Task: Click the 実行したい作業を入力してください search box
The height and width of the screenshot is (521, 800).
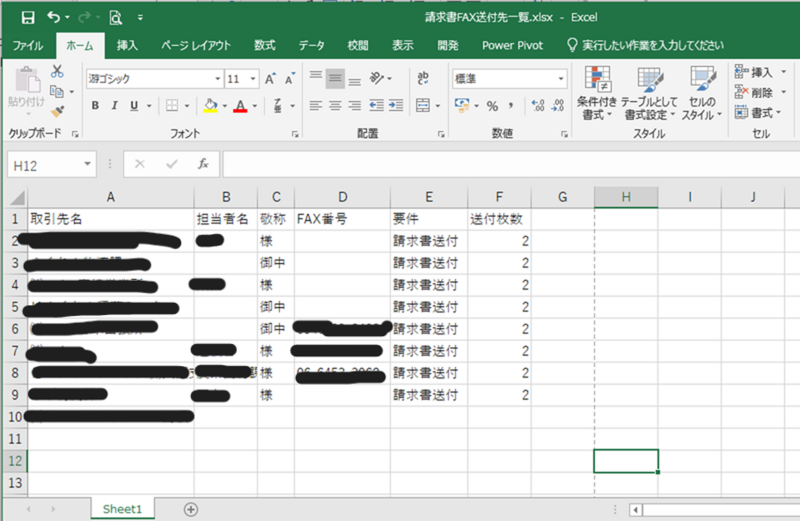Action: 645,45
